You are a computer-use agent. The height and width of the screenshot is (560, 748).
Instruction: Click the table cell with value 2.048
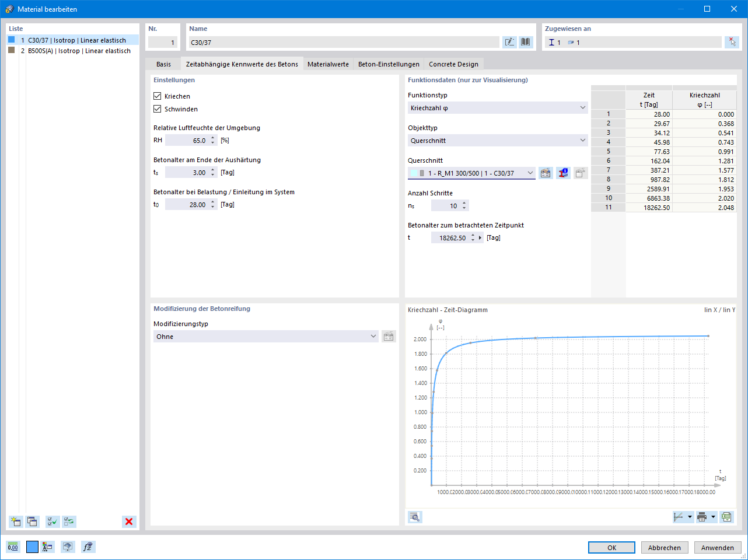coord(704,208)
